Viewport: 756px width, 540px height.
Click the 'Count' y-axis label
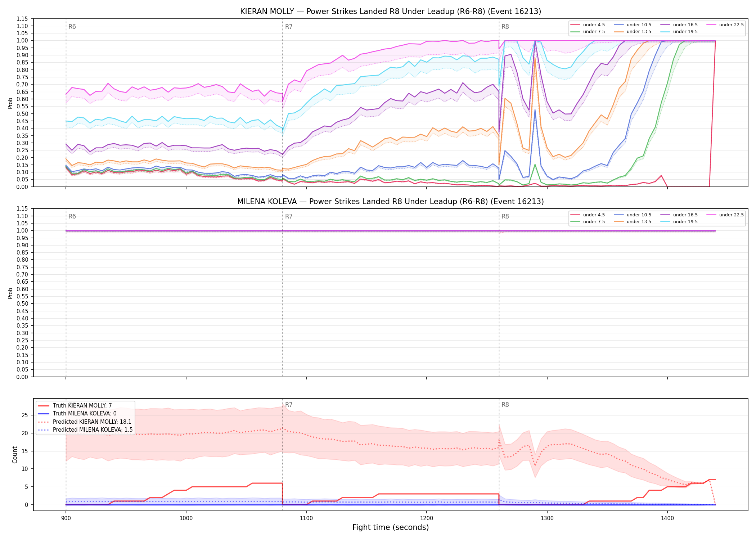tap(15, 455)
